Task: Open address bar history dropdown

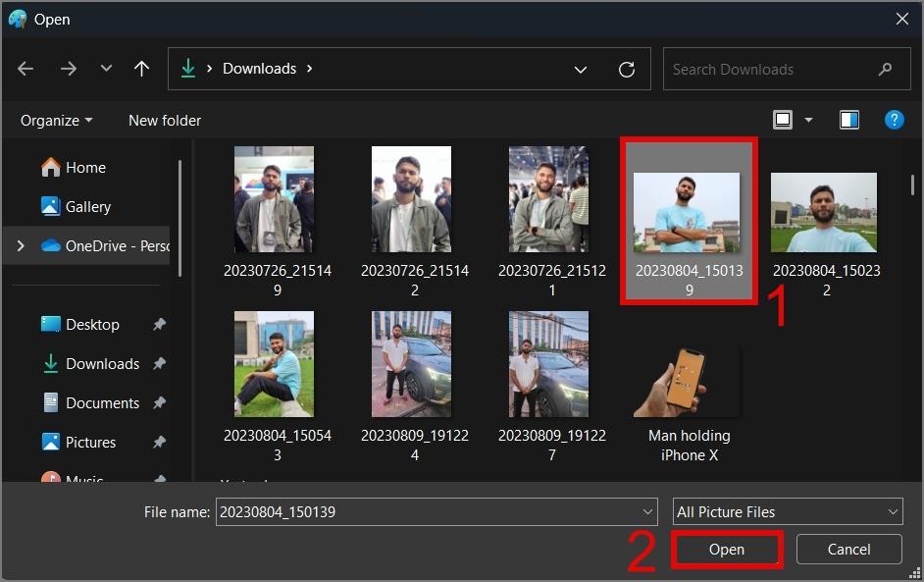Action: point(581,70)
